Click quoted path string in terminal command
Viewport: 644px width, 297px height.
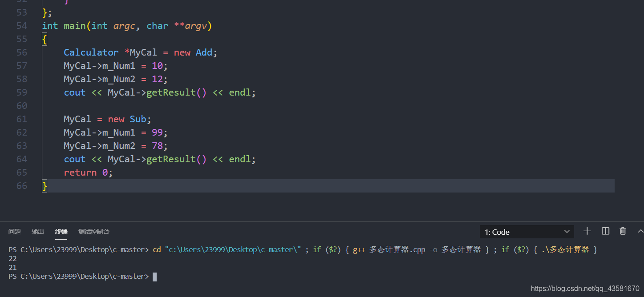click(233, 250)
